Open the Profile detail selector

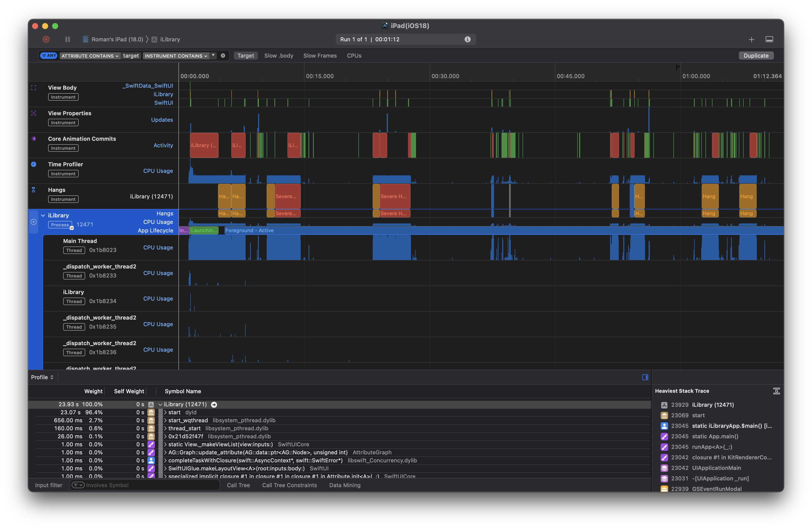[x=42, y=377]
